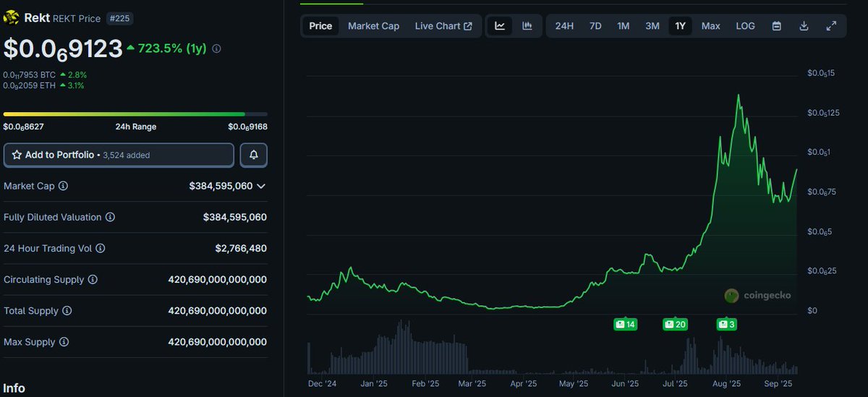Viewport: 868px width, 397px height.
Task: Click the star in Add to Portfolio
Action: (x=17, y=155)
